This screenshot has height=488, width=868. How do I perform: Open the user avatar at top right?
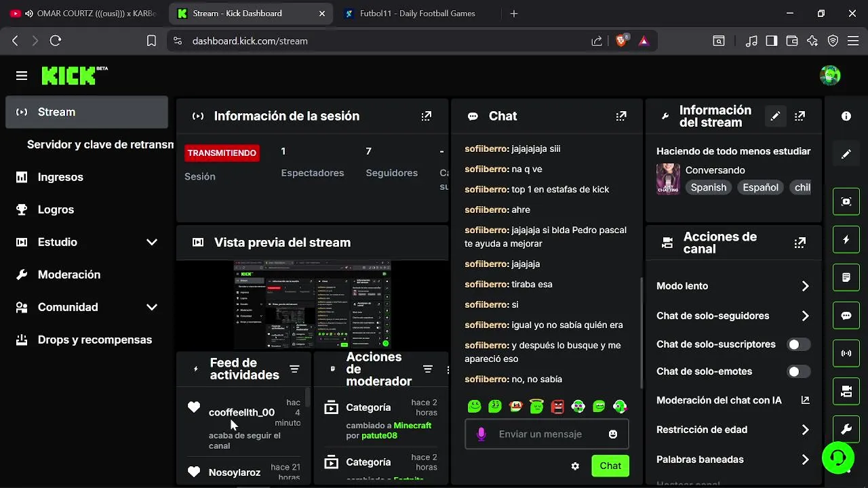pyautogui.click(x=830, y=76)
